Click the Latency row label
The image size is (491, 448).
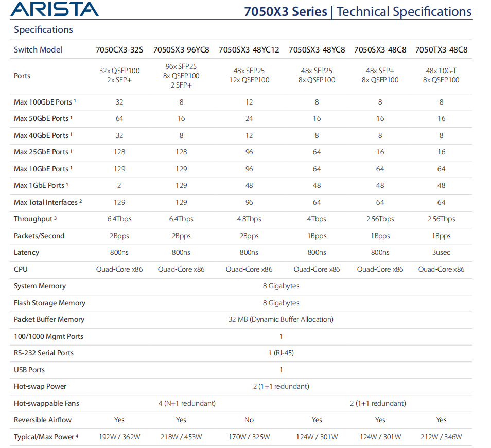click(x=26, y=253)
